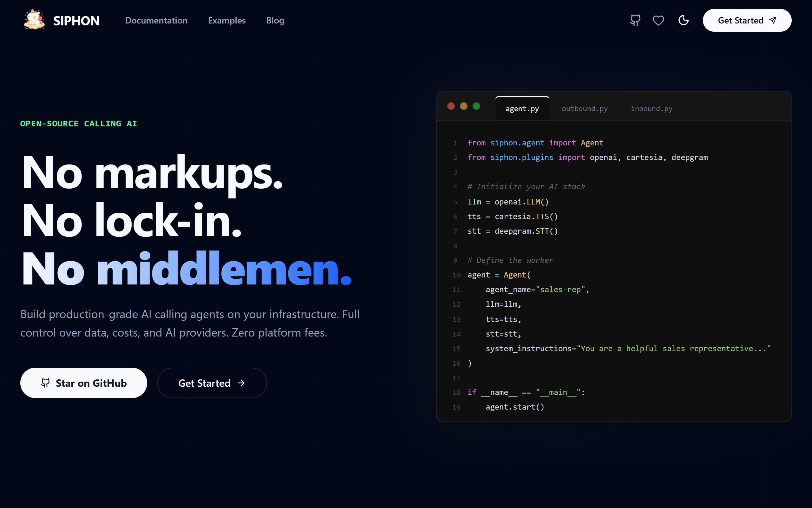This screenshot has width=812, height=508.
Task: Click code line 'tts = cartesia.TTS()'
Action: pos(513,217)
